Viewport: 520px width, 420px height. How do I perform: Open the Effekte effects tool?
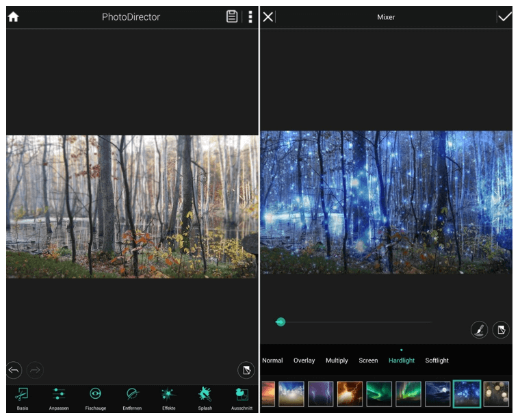[168, 397]
